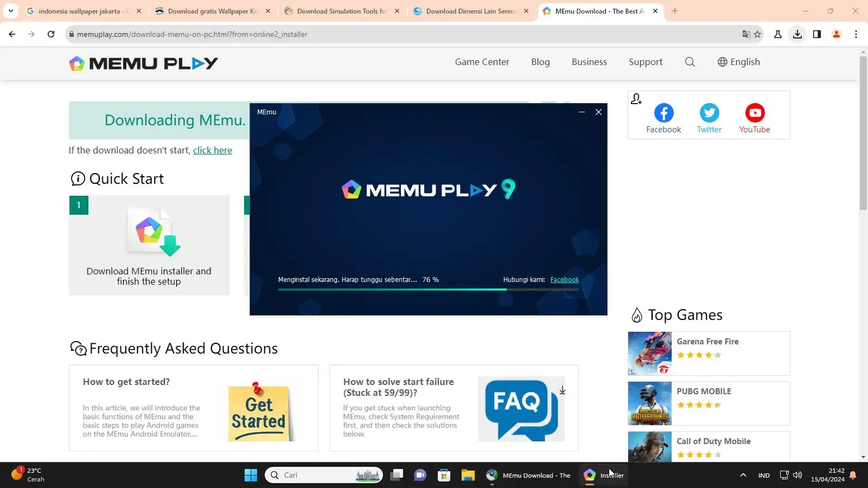868x488 pixels.
Task: Switch to 'Download Dimensi Lain' tab
Action: pos(471,11)
